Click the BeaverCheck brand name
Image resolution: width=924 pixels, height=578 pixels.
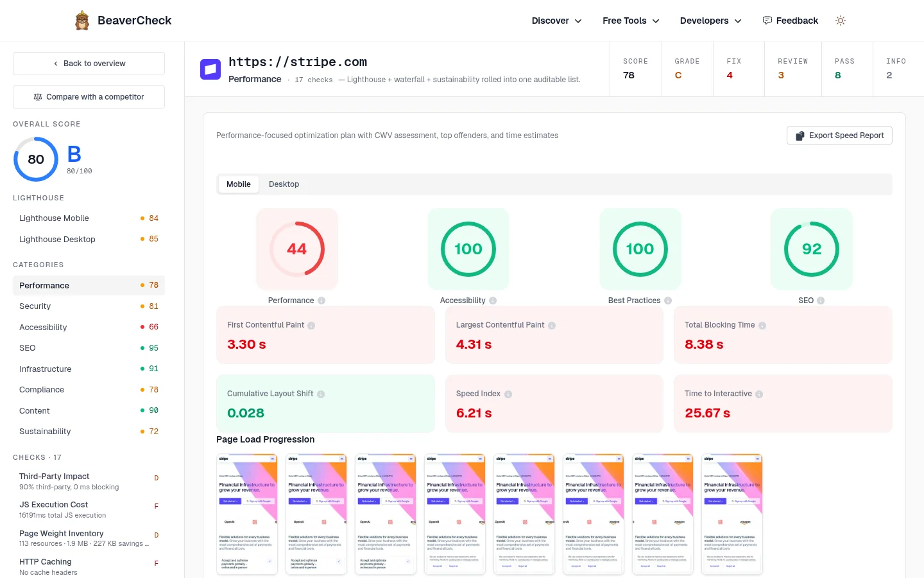[x=135, y=21]
